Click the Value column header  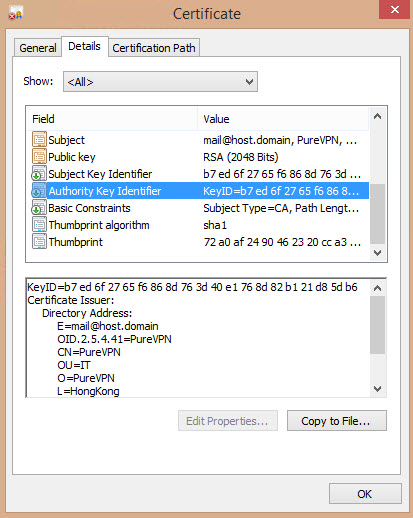click(283, 119)
